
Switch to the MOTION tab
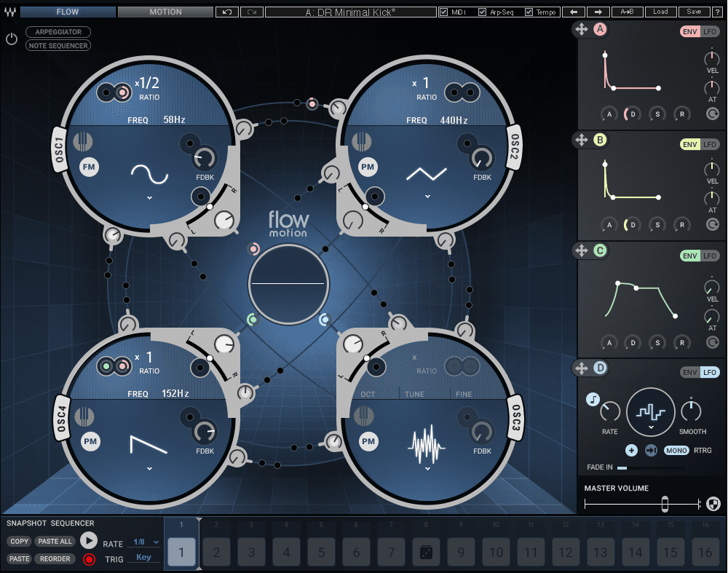pos(165,12)
